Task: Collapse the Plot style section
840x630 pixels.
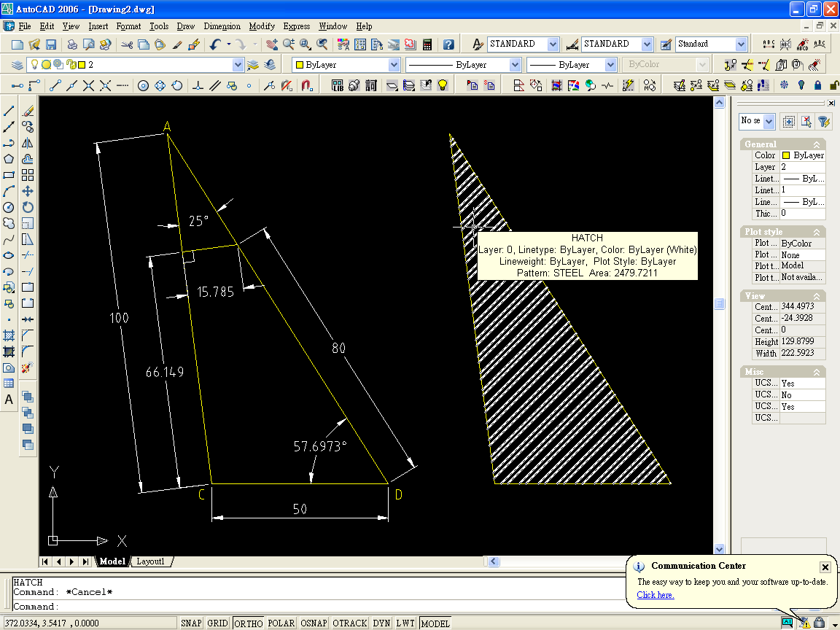Action: click(817, 232)
